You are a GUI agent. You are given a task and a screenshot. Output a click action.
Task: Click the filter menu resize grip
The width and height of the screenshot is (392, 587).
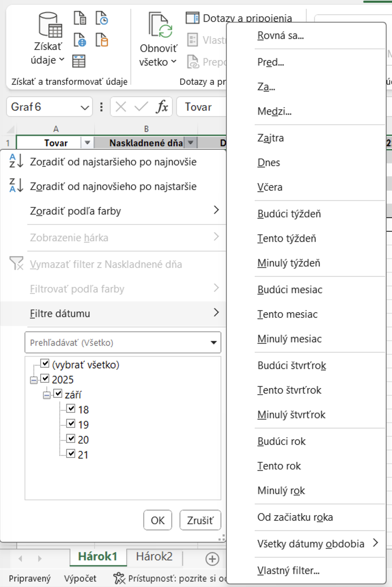click(x=222, y=537)
